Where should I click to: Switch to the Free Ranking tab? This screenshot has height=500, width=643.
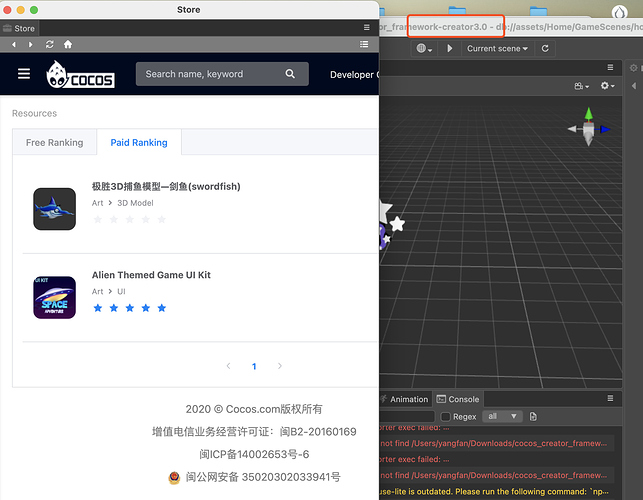[x=55, y=142]
